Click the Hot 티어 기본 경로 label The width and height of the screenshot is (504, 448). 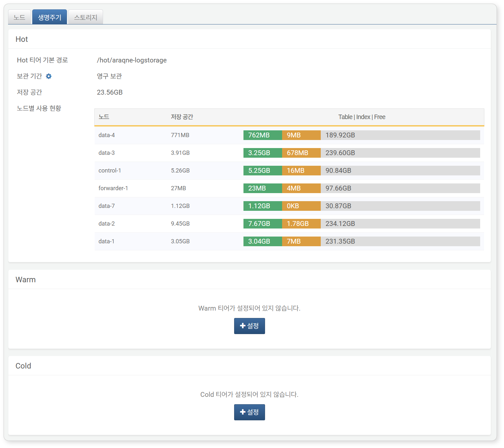click(43, 60)
